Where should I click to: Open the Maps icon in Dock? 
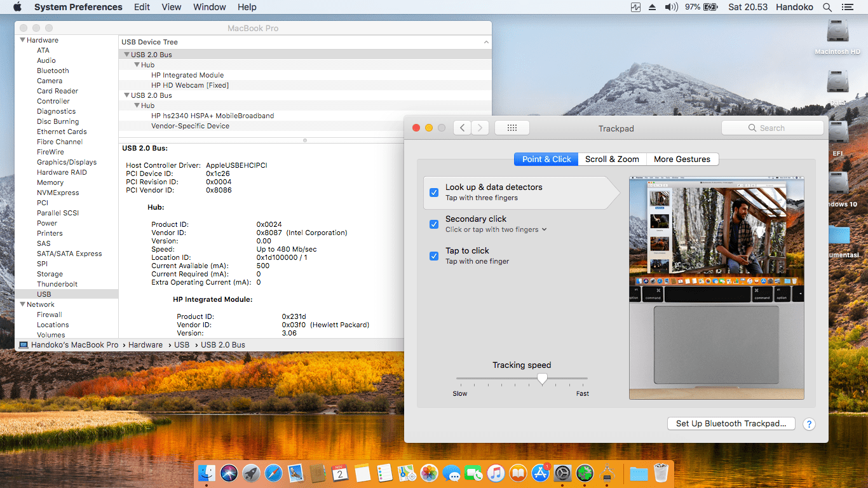(407, 473)
